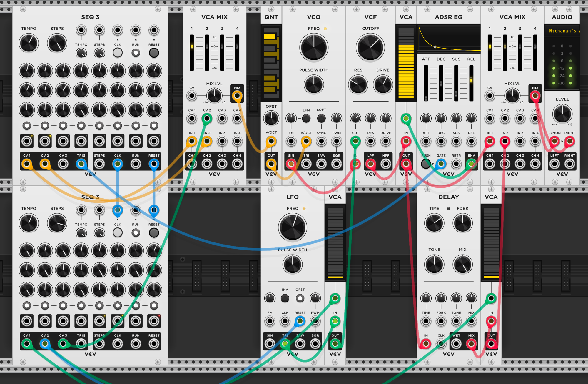This screenshot has height=384, width=588.
Task: Toggle RUN button on the lower SEQ 3
Action: (x=136, y=233)
